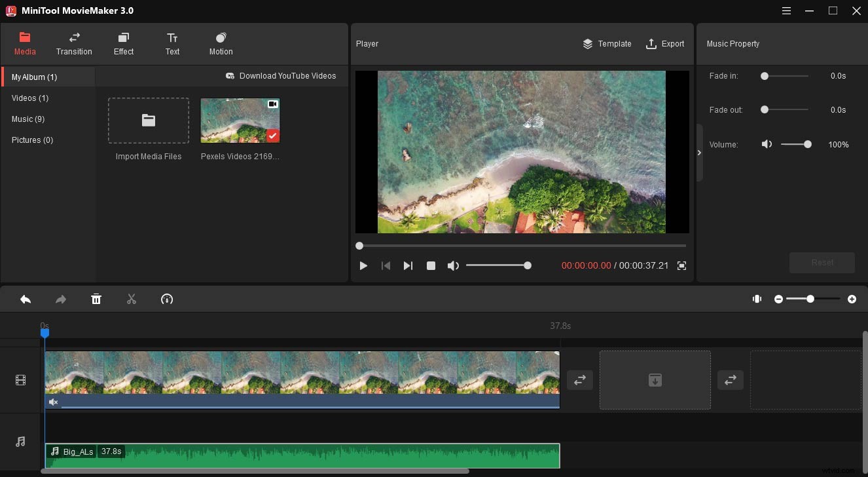Split the clip using the scissors icon

131,299
